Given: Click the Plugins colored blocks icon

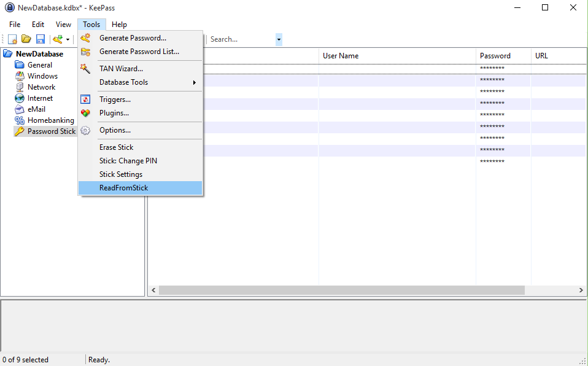Looking at the screenshot, I should point(85,112).
